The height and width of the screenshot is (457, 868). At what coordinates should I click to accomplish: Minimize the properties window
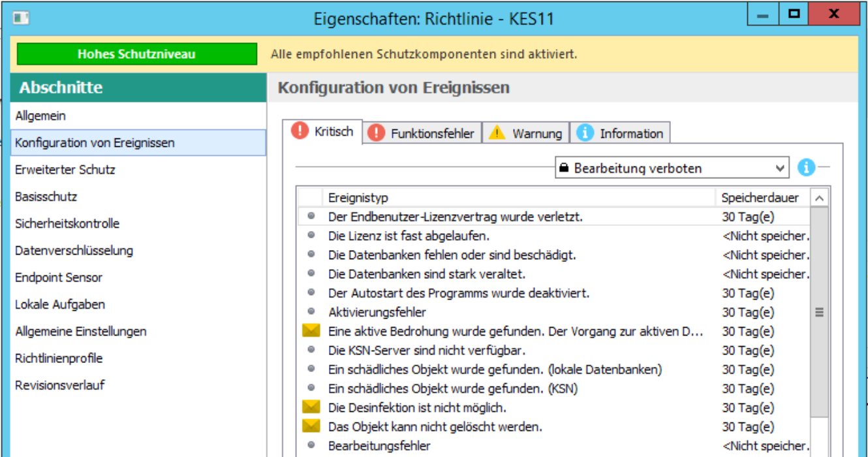coord(764,14)
